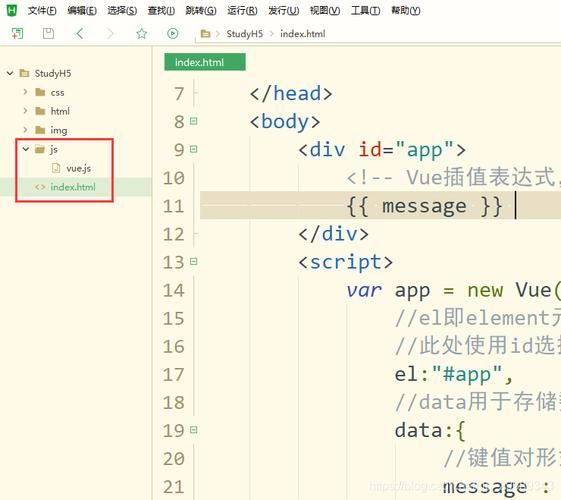Click line number 11 in gutter
Image resolution: width=561 pixels, height=500 pixels.
click(174, 206)
